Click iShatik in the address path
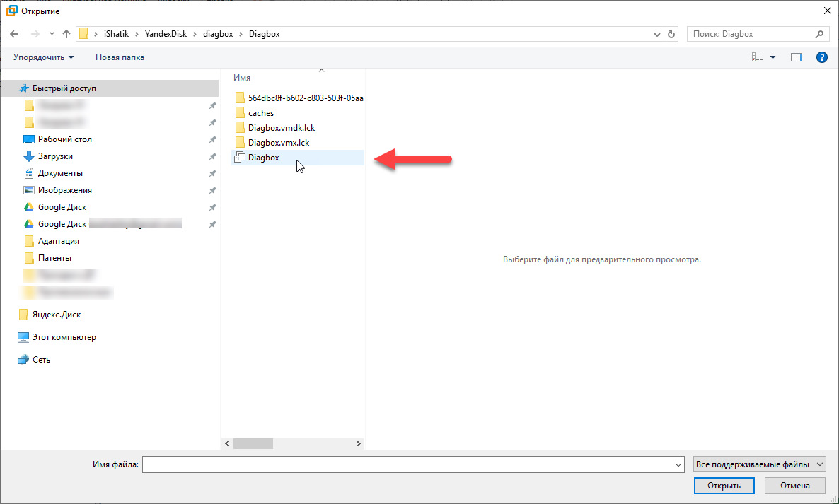The width and height of the screenshot is (839, 504). 116,34
